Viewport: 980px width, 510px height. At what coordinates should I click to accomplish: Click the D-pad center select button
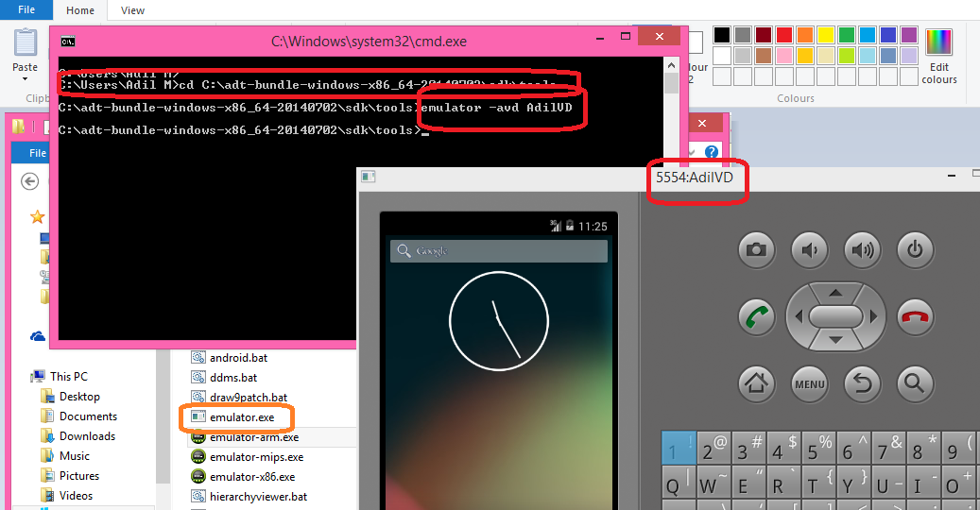[835, 316]
